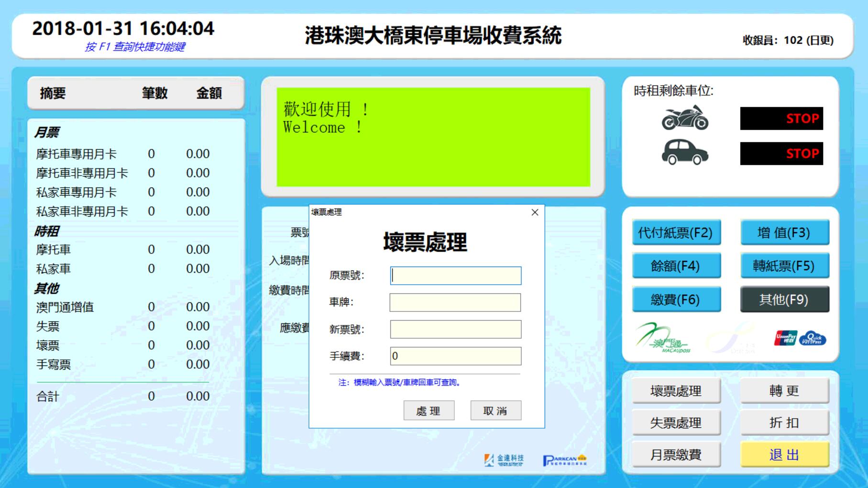This screenshot has height=488, width=868.
Task: Click the 金達科技 company logo
Action: click(504, 460)
